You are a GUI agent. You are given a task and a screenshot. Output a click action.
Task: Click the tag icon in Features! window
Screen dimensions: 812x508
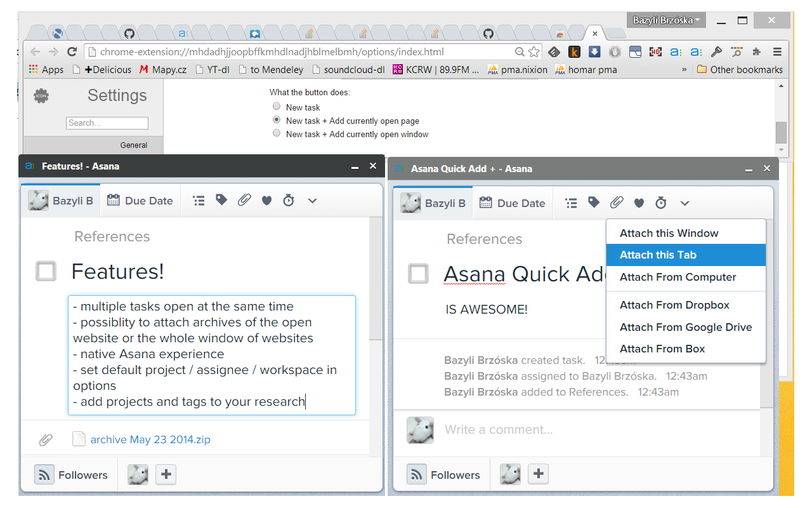221,200
